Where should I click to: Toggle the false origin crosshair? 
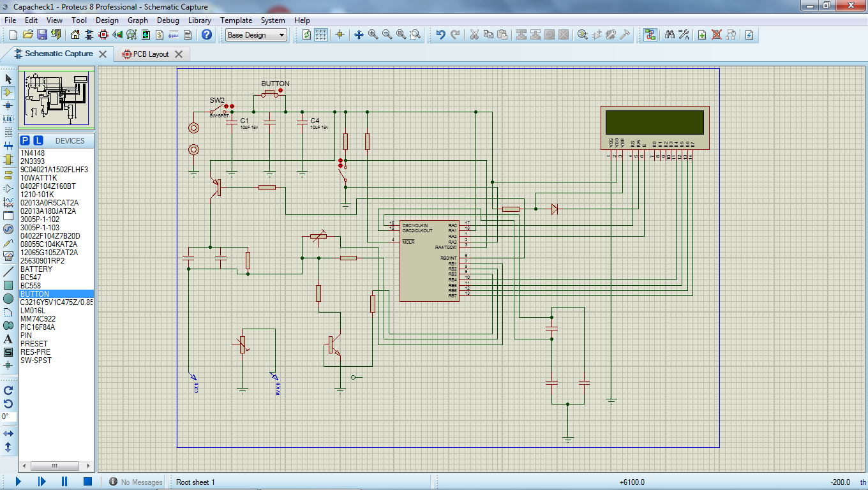[x=340, y=34]
